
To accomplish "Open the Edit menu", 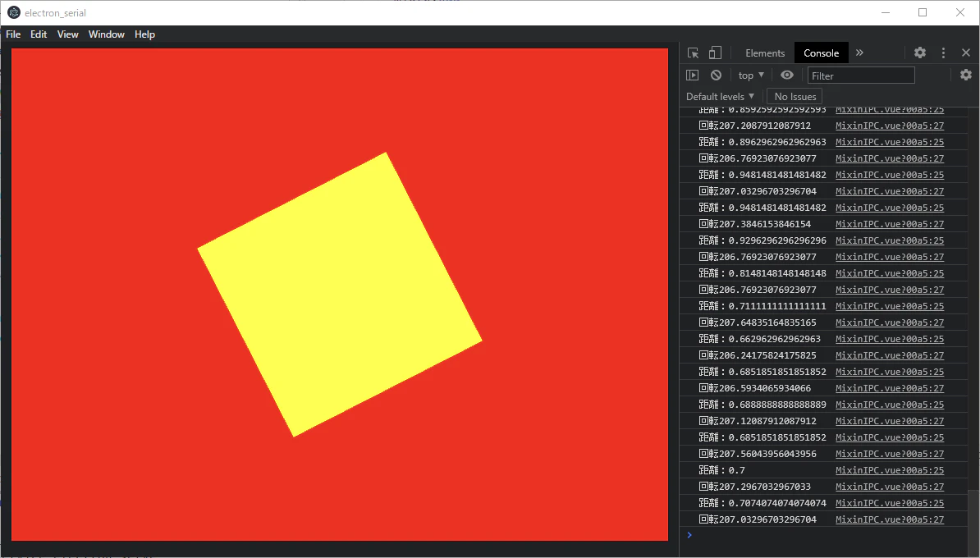I will (x=39, y=34).
